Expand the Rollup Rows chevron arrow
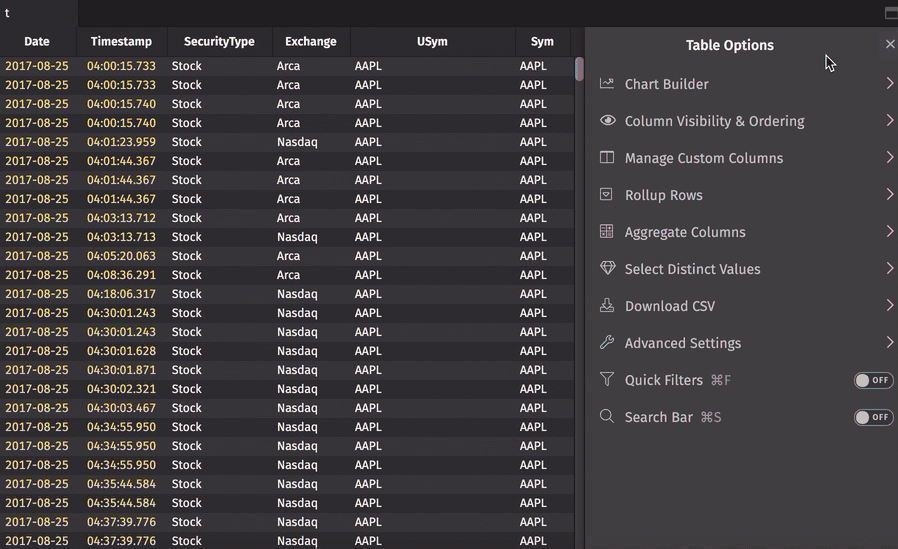 pyautogui.click(x=889, y=195)
